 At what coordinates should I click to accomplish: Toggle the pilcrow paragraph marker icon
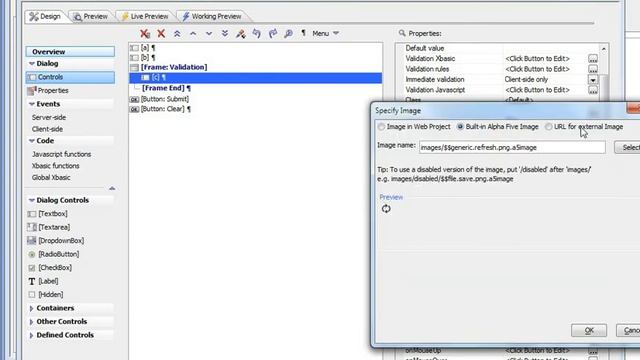tap(303, 33)
